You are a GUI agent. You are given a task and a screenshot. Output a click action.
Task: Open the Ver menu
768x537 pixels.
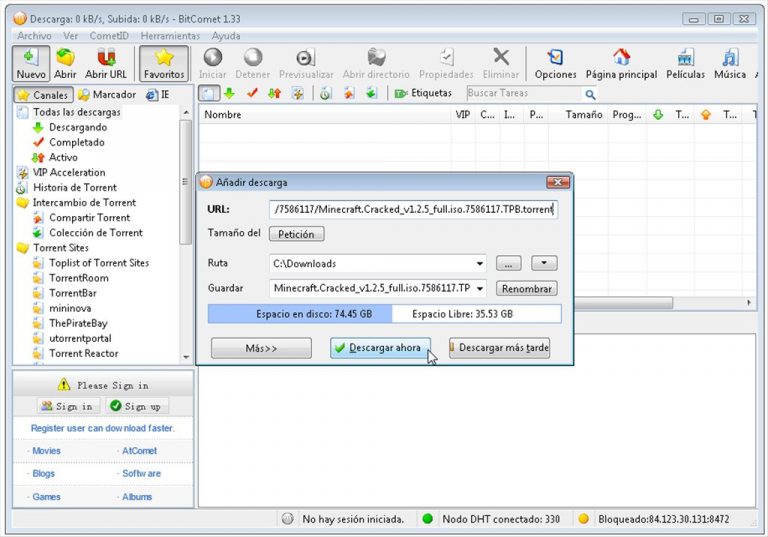tap(71, 36)
